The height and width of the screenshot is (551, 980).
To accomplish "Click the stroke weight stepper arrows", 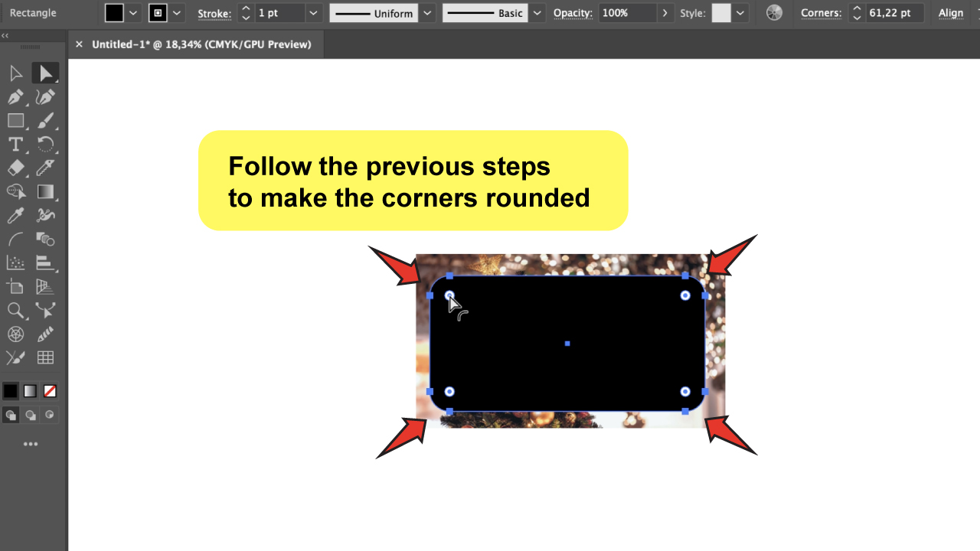I will pos(246,13).
